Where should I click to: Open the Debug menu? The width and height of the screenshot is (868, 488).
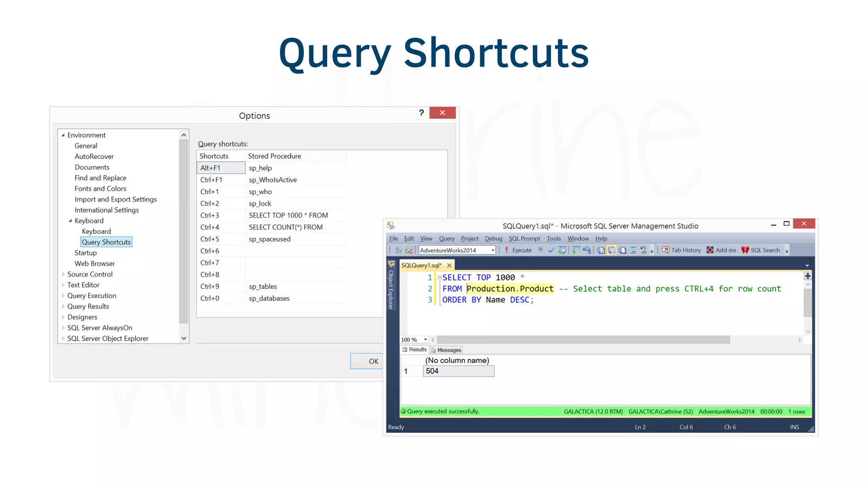(493, 238)
